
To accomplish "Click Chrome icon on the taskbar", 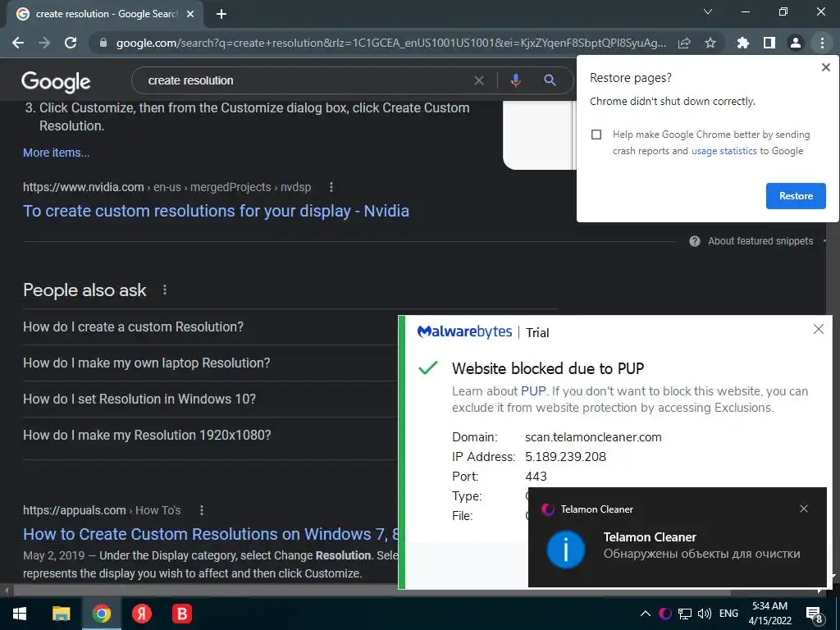I will 101,614.
